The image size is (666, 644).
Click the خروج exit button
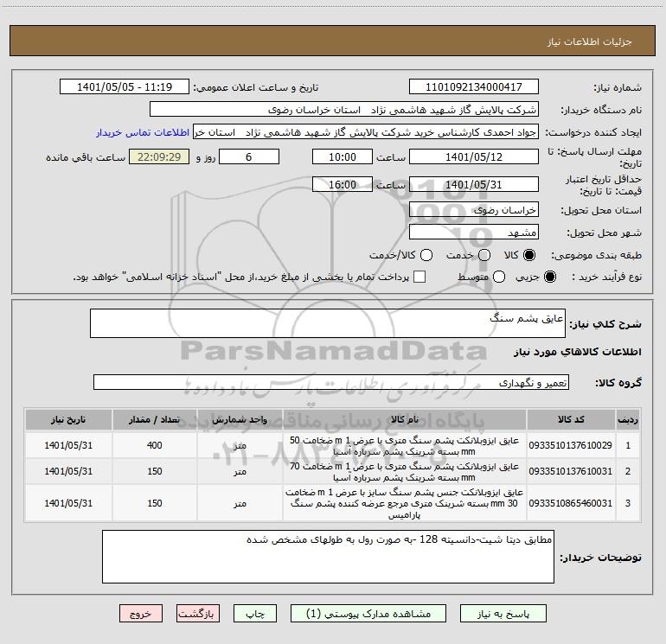click(x=141, y=614)
